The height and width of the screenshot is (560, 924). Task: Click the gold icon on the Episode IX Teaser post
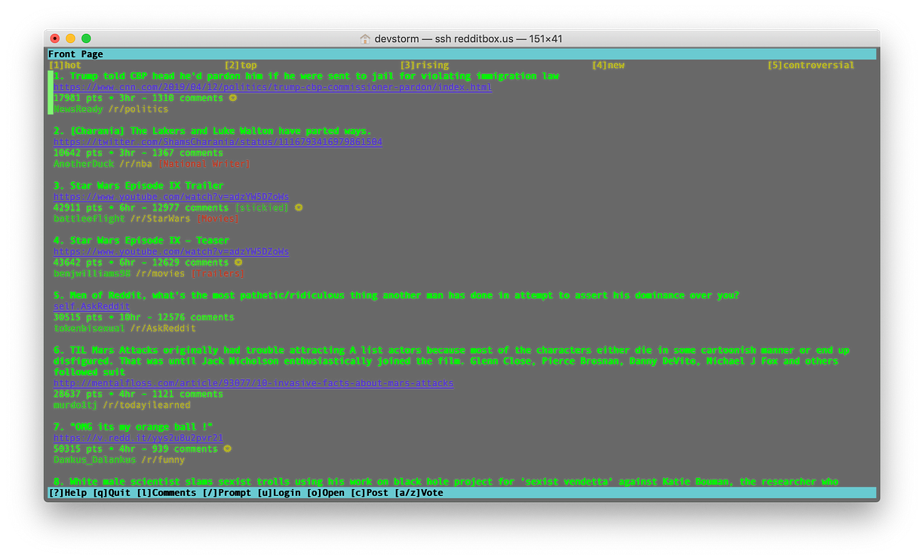pos(238,262)
